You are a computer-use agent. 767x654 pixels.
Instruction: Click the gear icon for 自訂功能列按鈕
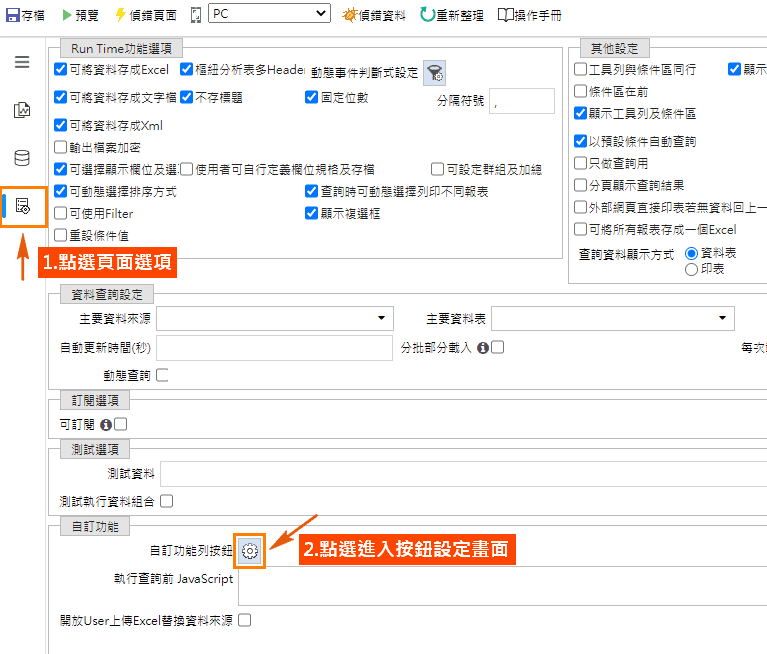pos(250,550)
